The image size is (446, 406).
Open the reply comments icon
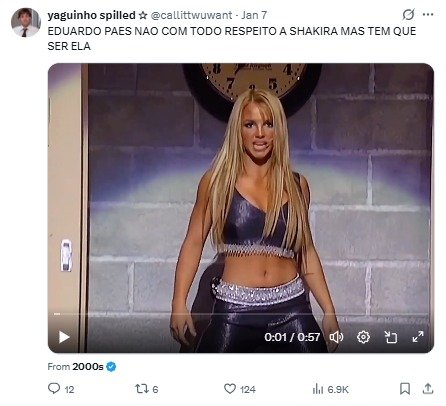pos(54,389)
